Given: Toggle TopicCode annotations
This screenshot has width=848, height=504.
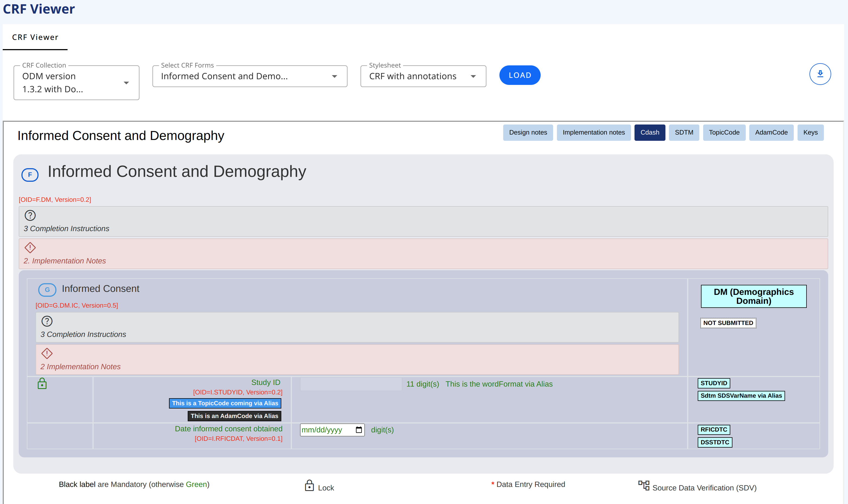Looking at the screenshot, I should 724,132.
